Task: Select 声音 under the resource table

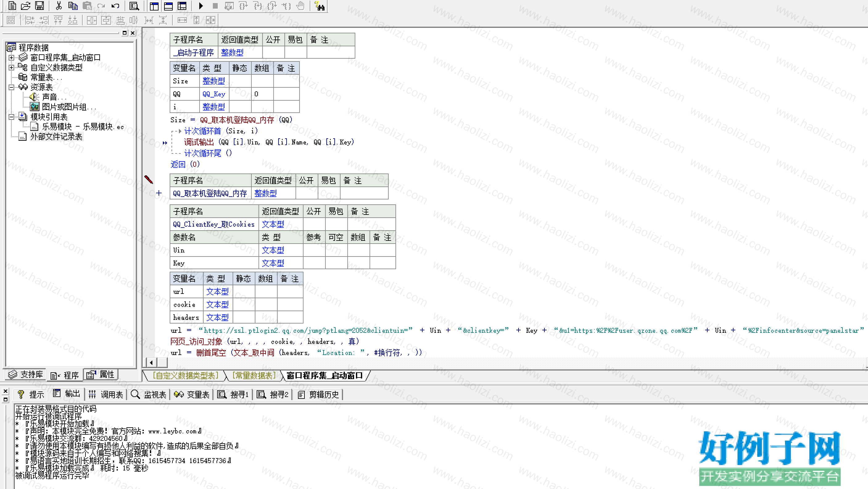Action: [x=54, y=97]
